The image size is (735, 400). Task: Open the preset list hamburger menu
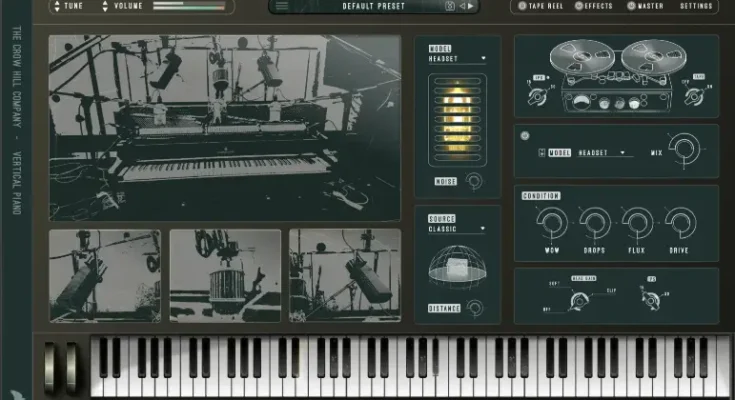click(x=282, y=6)
